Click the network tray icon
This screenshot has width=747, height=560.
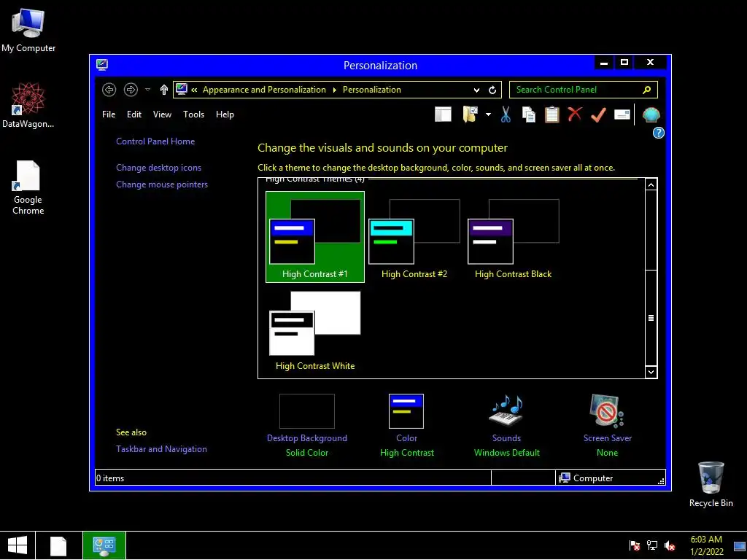point(652,545)
